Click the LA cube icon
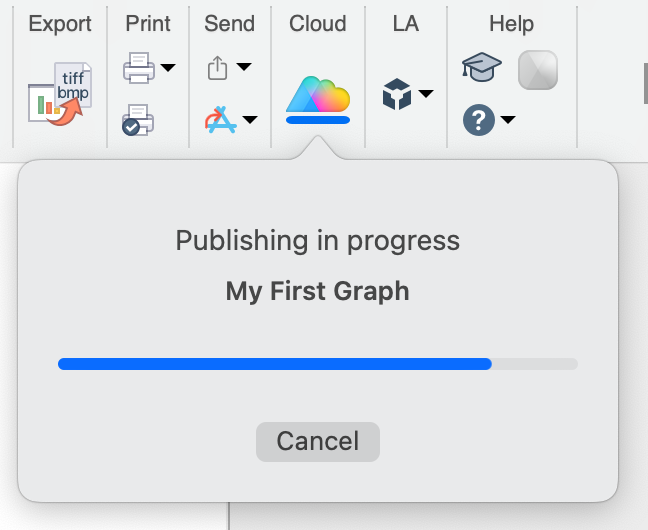 397,95
